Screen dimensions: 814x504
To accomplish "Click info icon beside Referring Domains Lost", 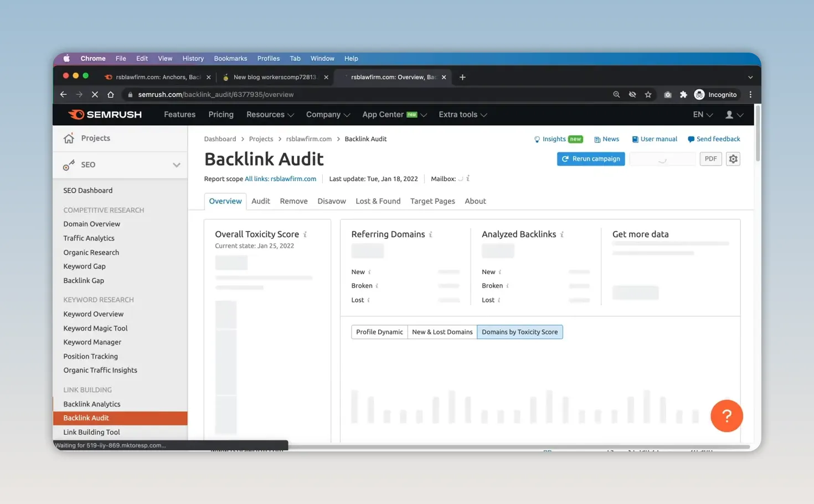I will [x=369, y=300].
